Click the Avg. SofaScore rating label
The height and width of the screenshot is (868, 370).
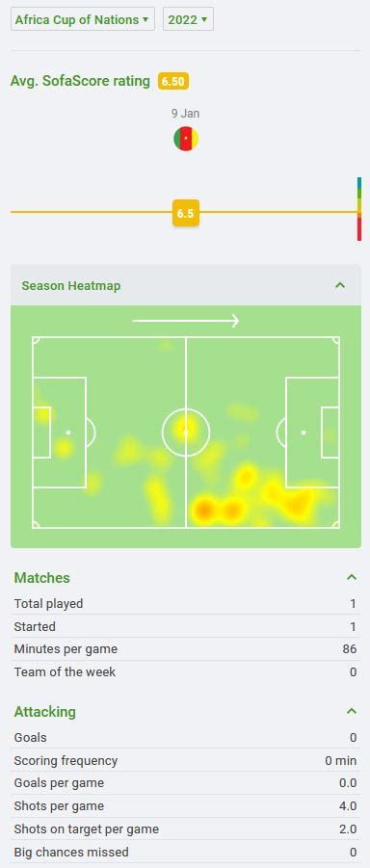click(80, 81)
